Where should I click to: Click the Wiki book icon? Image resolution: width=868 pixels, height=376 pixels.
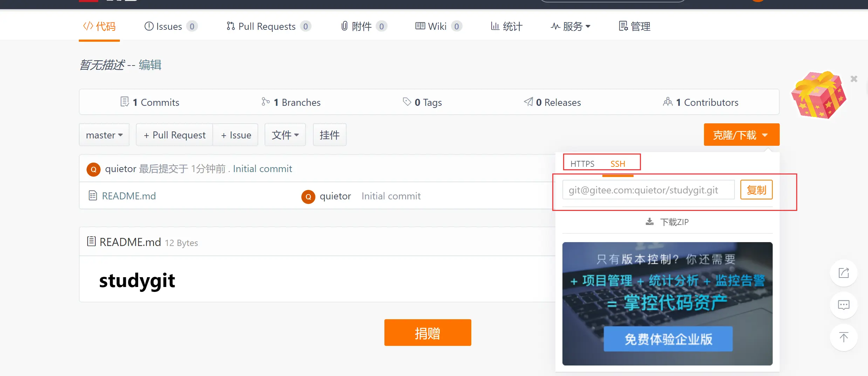tap(420, 26)
